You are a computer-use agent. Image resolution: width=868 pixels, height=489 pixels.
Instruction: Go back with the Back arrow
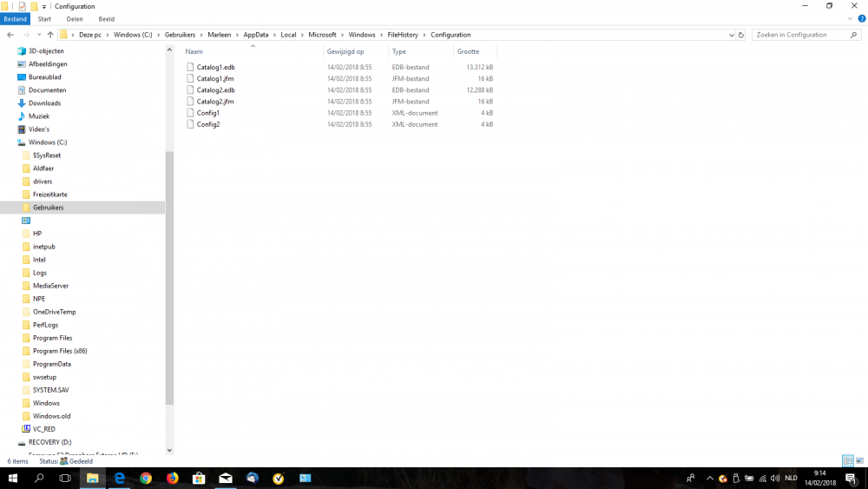click(10, 35)
